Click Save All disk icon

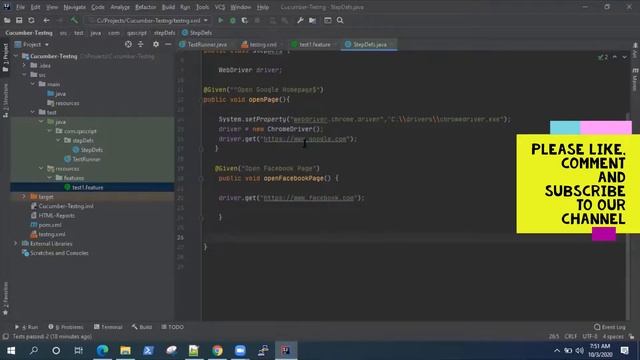point(19,20)
